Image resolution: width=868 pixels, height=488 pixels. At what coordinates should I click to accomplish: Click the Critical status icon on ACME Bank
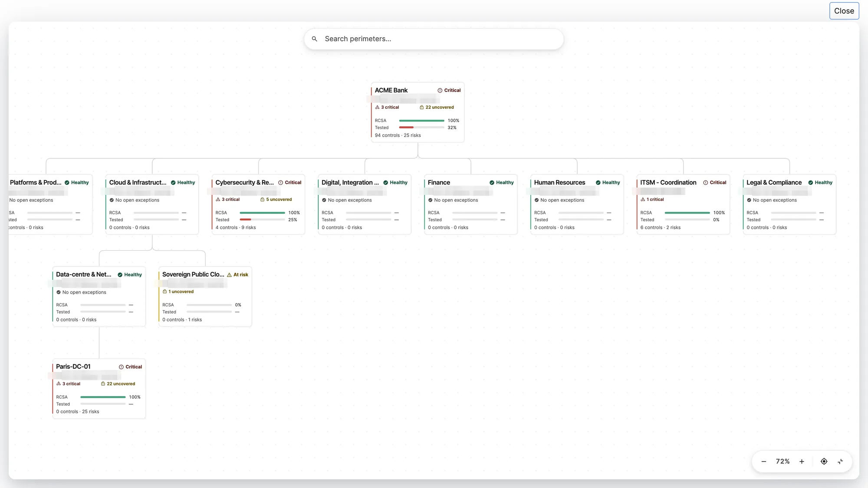(x=440, y=90)
